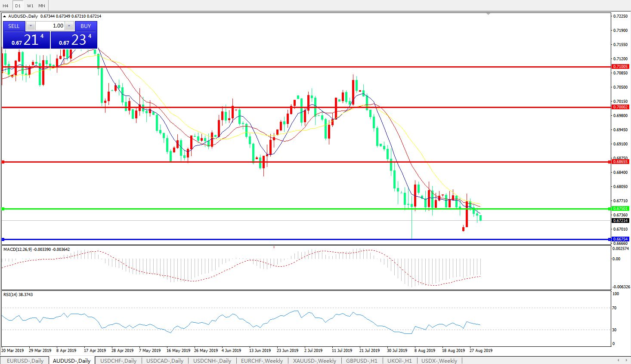
Task: Click the volume increase arrow
Action: click(69, 26)
